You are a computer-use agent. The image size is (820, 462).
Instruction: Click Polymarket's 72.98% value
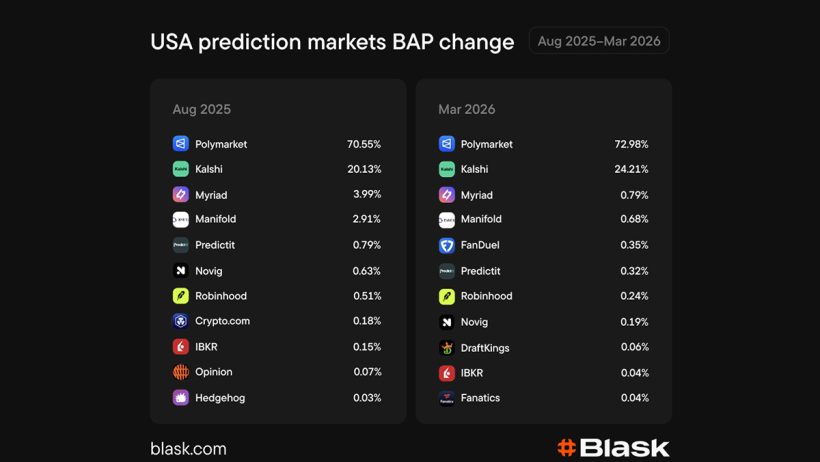pyautogui.click(x=631, y=144)
